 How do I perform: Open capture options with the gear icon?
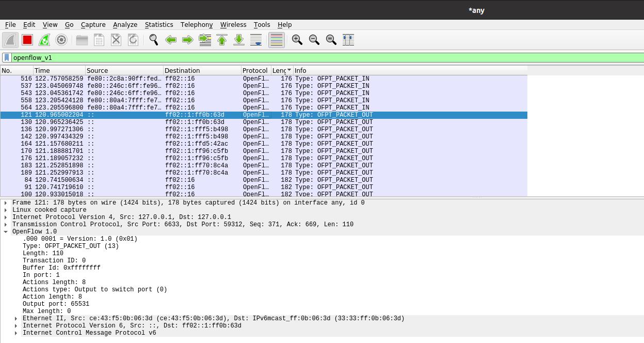point(61,40)
